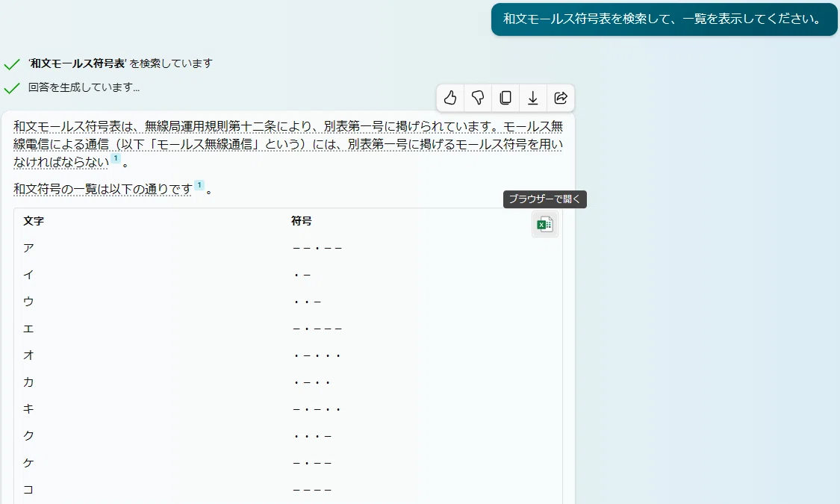Open table in Excel browser icon

pos(545,225)
